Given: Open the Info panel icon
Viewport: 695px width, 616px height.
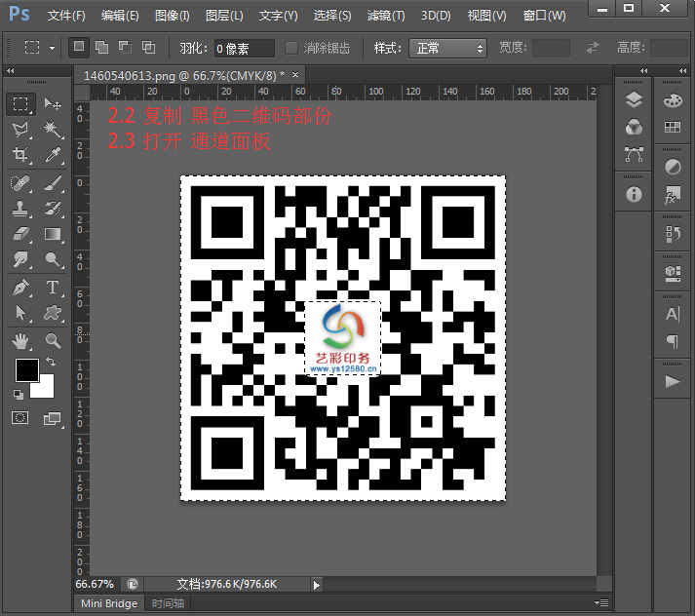Looking at the screenshot, I should [x=634, y=194].
